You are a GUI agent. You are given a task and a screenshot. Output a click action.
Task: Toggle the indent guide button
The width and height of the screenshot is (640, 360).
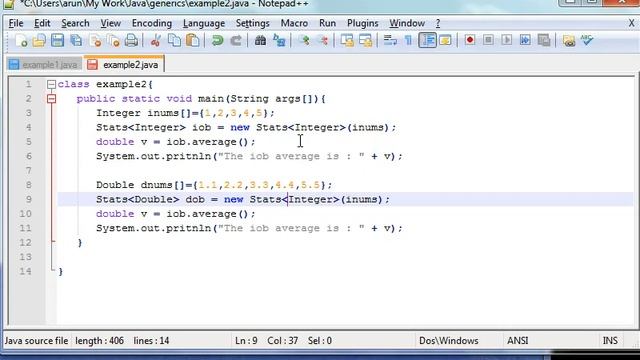pos(427,40)
